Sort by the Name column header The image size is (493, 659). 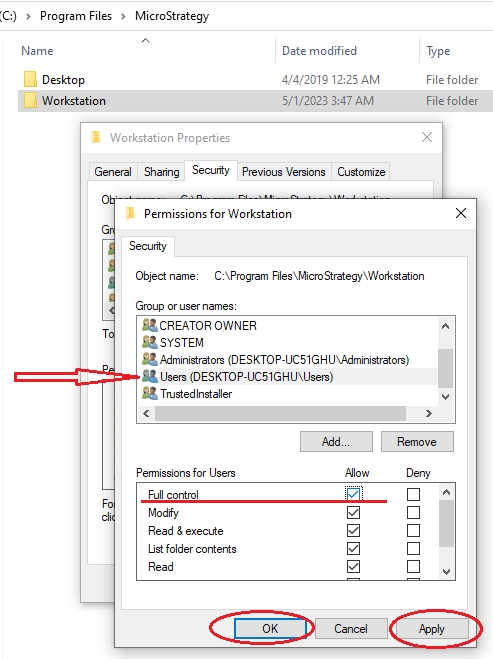click(x=37, y=51)
